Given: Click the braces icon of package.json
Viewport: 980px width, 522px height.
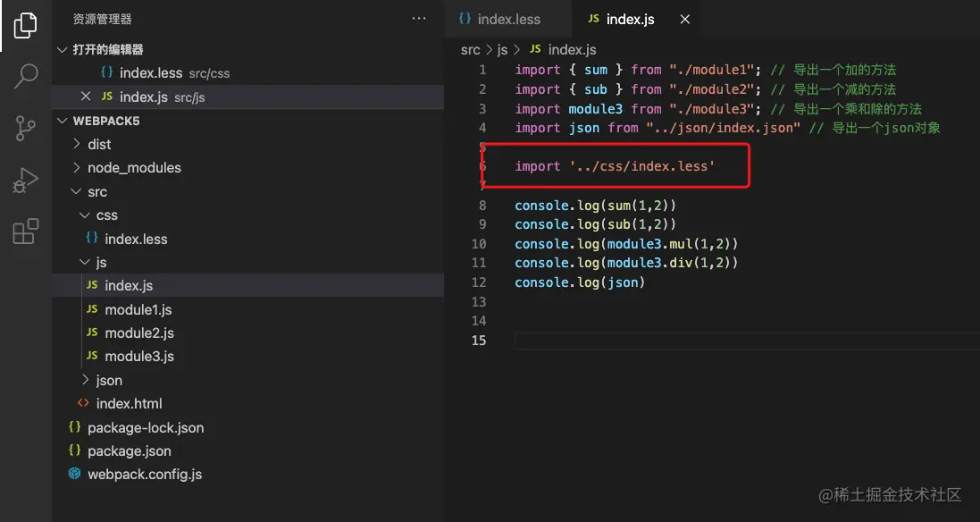Looking at the screenshot, I should pyautogui.click(x=74, y=450).
